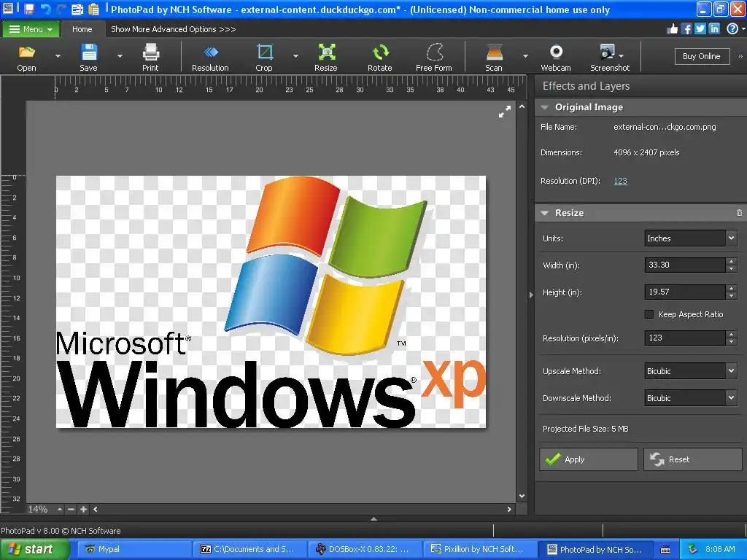Open the Downscale Method dropdown
Viewport: 747px width, 560px height.
(691, 398)
